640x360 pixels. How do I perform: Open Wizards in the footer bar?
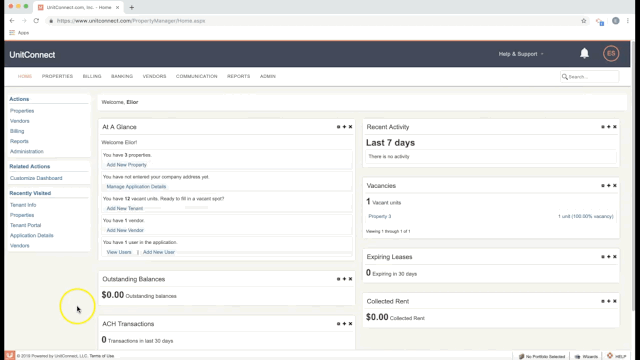coord(587,356)
